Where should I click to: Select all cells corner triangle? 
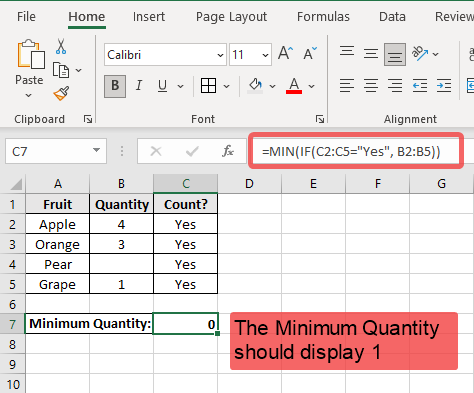16,184
